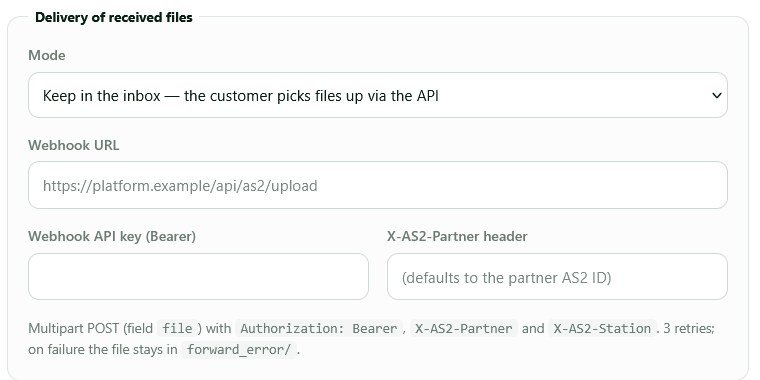
Task: Click the "Webhook URL" label
Action: [x=74, y=145]
